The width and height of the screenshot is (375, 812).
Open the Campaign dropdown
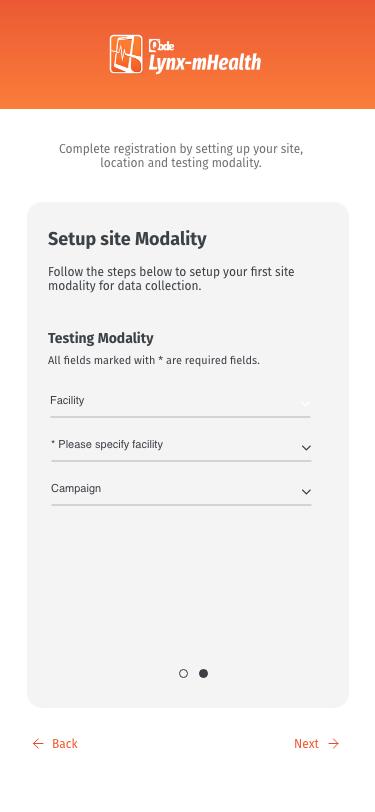181,490
